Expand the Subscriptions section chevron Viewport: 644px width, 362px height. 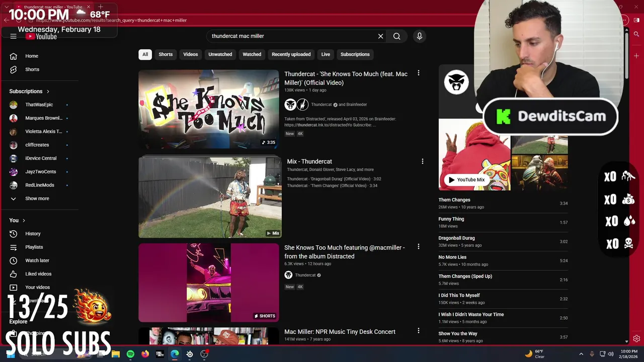tap(48, 92)
